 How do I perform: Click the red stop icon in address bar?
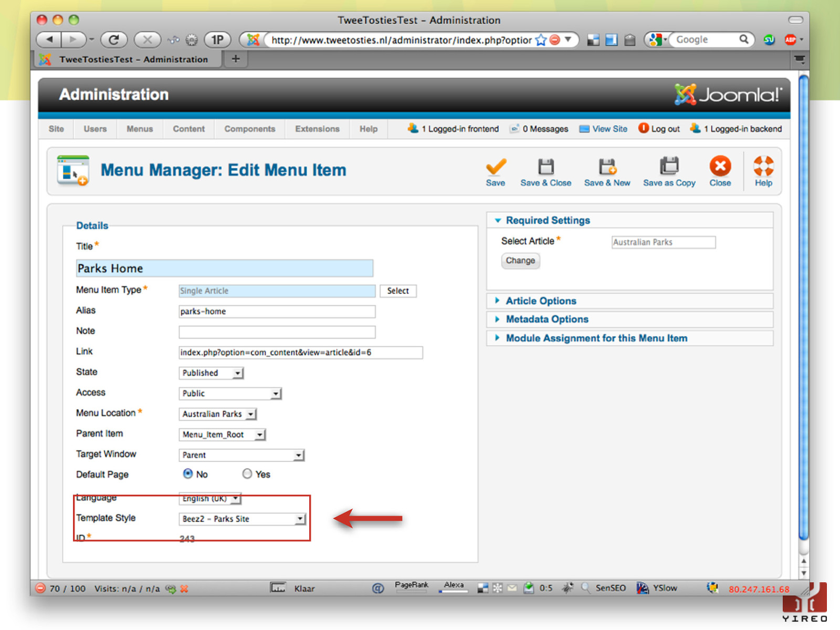click(x=555, y=40)
